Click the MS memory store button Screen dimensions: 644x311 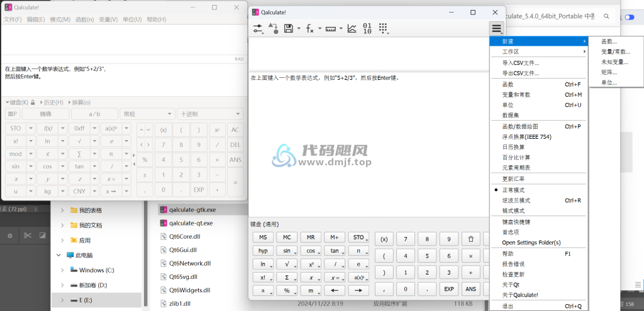click(x=264, y=237)
